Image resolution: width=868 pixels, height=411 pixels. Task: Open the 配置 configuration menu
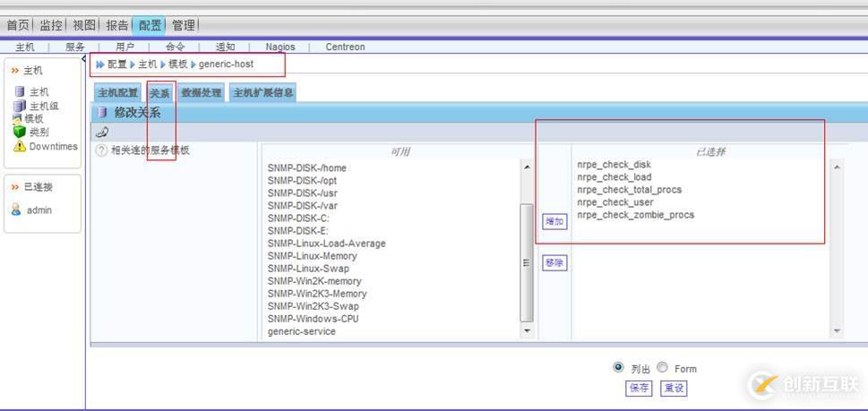click(x=150, y=25)
